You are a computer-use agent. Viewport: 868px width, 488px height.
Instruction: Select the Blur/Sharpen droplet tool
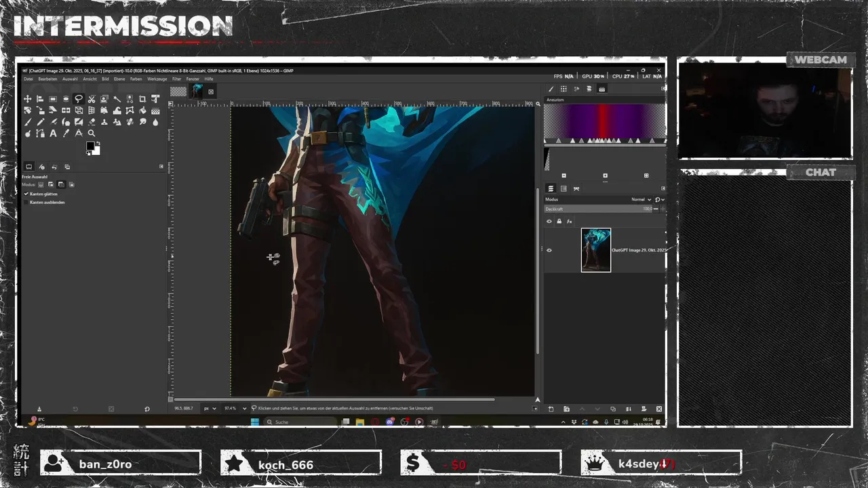coord(155,122)
